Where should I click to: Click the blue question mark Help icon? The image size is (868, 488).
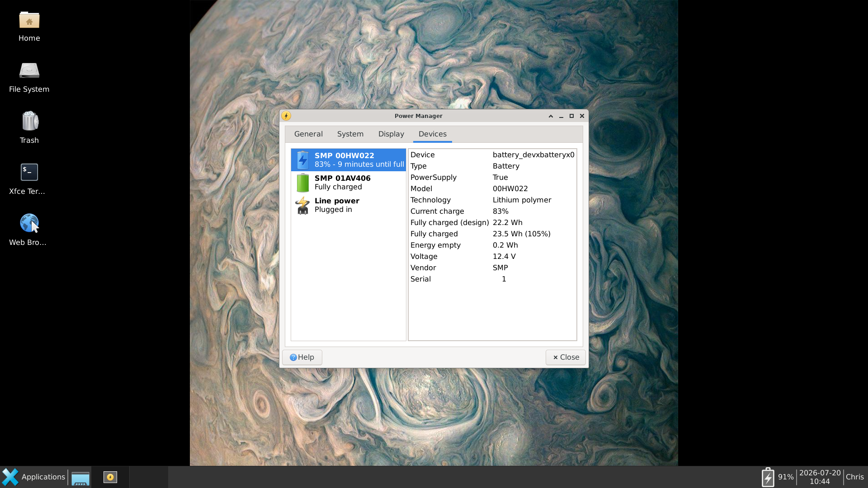coord(293,357)
